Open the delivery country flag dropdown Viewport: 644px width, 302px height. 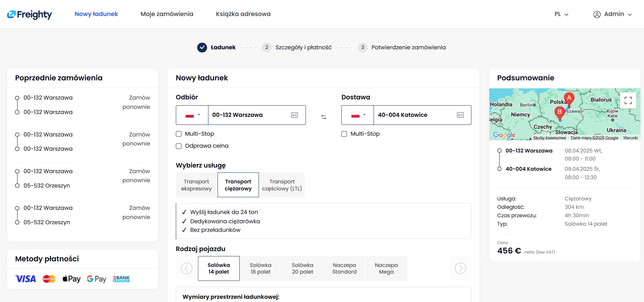coord(358,115)
